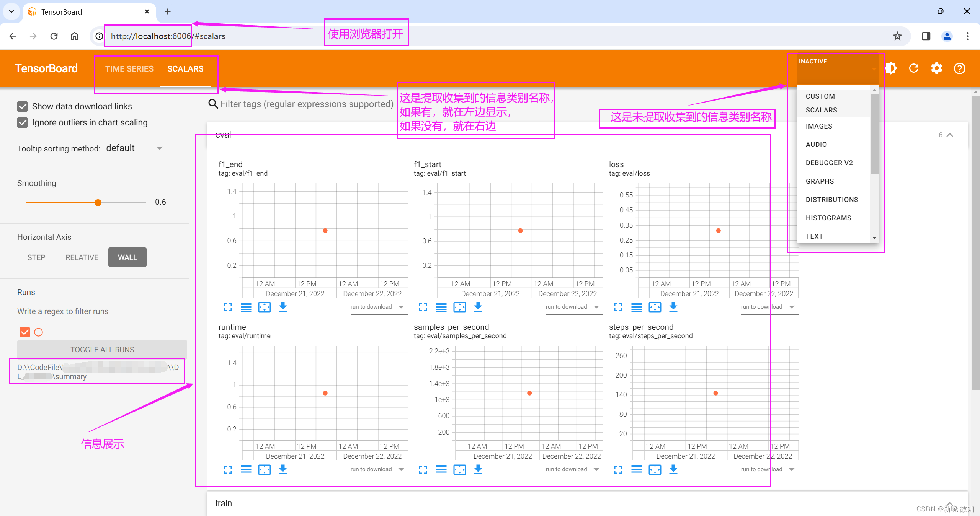Toggle y-axis log scale on f1_start chart
This screenshot has height=516, width=980.
click(441, 307)
